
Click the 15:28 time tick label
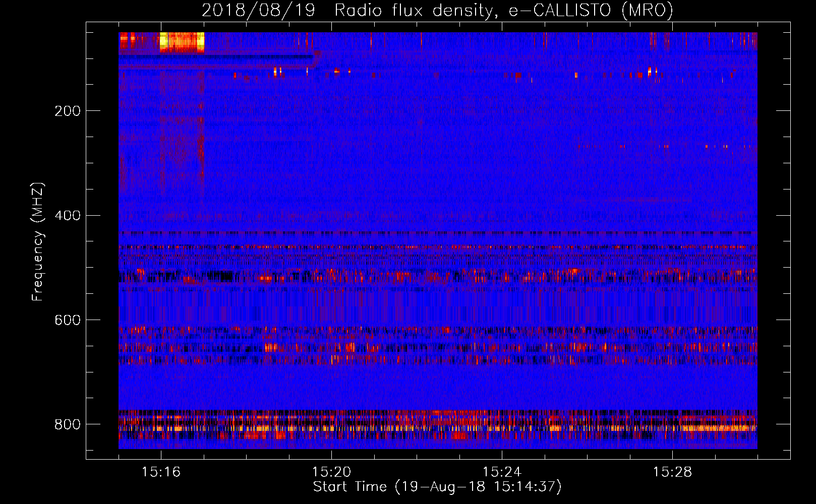pyautogui.click(x=672, y=472)
